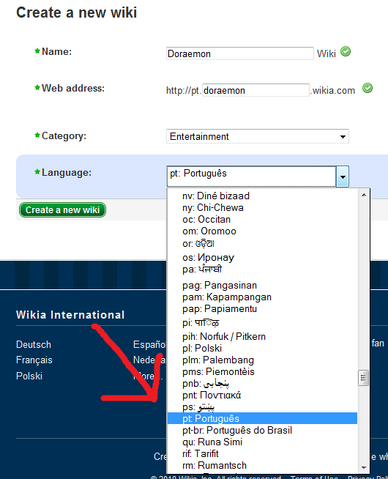Choose pt-br: Português do Brasil option
Viewport: 388px width, 479px height.
coord(237,430)
